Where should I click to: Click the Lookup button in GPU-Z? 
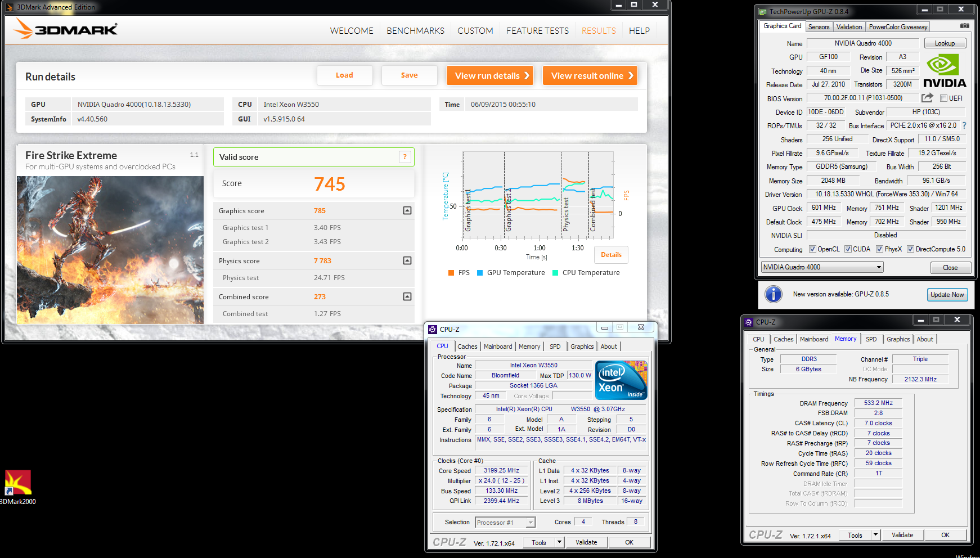(945, 43)
